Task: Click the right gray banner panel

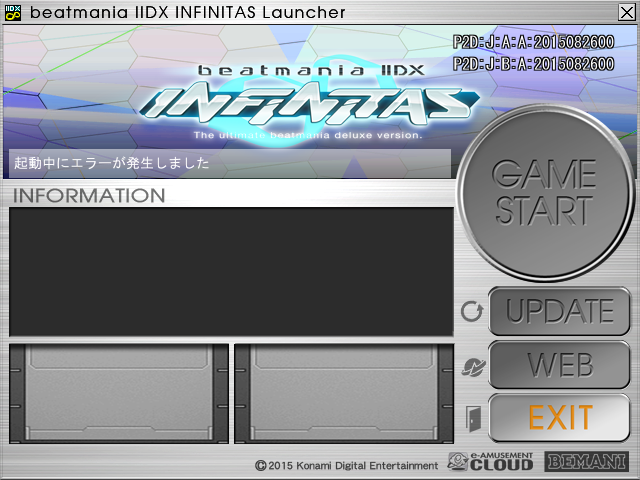Action: (344, 393)
